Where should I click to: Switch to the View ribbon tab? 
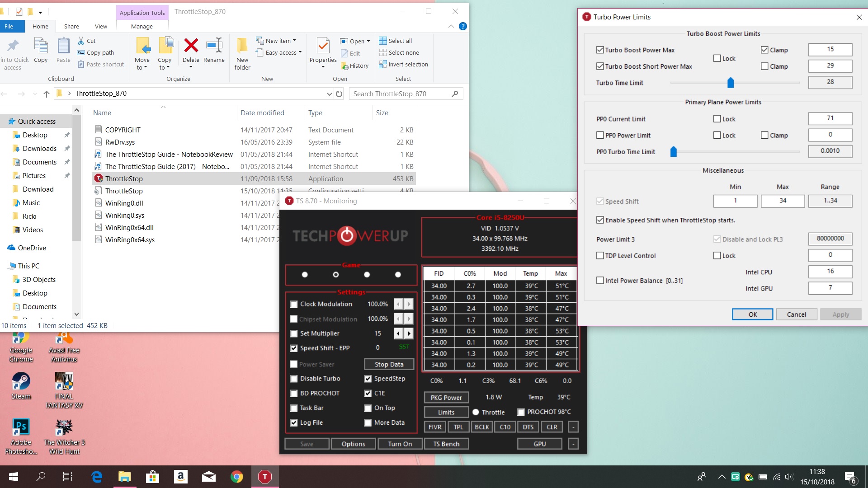point(101,26)
